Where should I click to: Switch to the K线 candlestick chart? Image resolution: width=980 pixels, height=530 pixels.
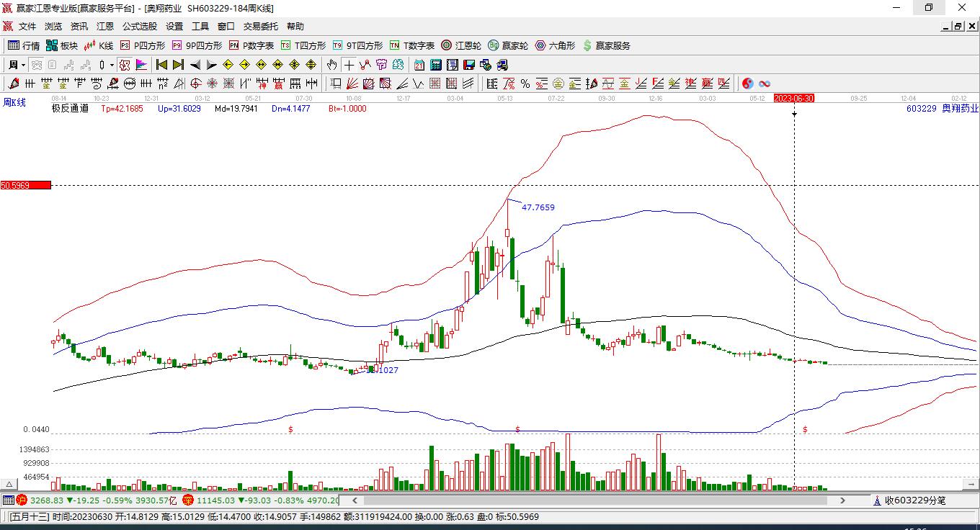tap(99, 45)
